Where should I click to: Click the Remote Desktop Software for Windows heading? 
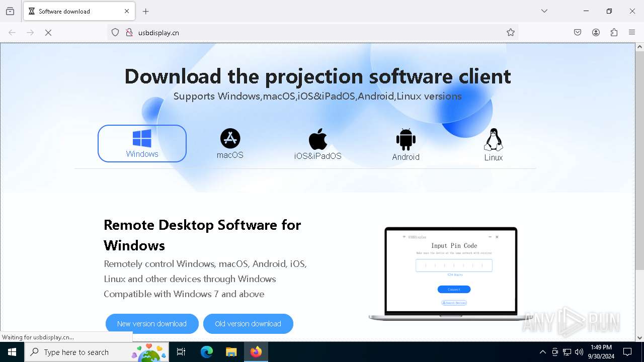[202, 235]
